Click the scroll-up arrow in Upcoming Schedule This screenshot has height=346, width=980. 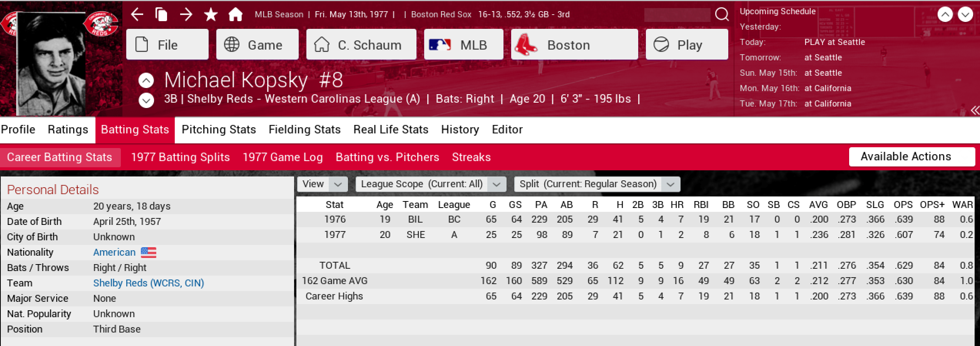945,15
